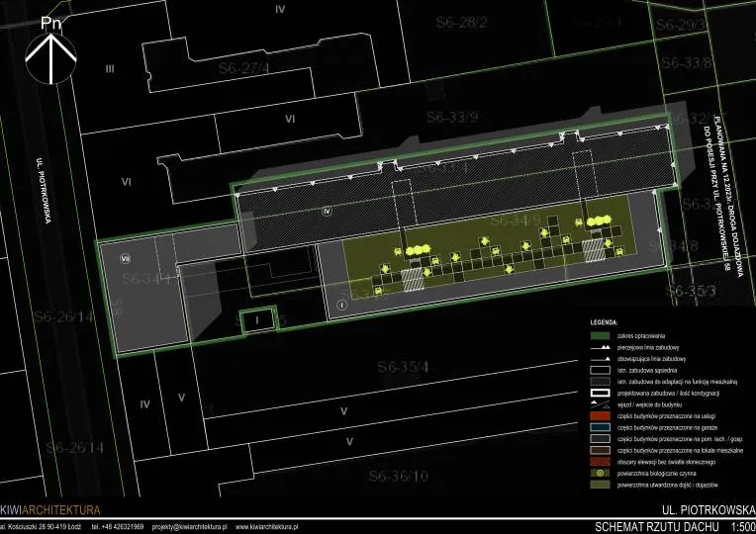Click the circled I storey marker
The image size is (756, 534).
coord(341,306)
